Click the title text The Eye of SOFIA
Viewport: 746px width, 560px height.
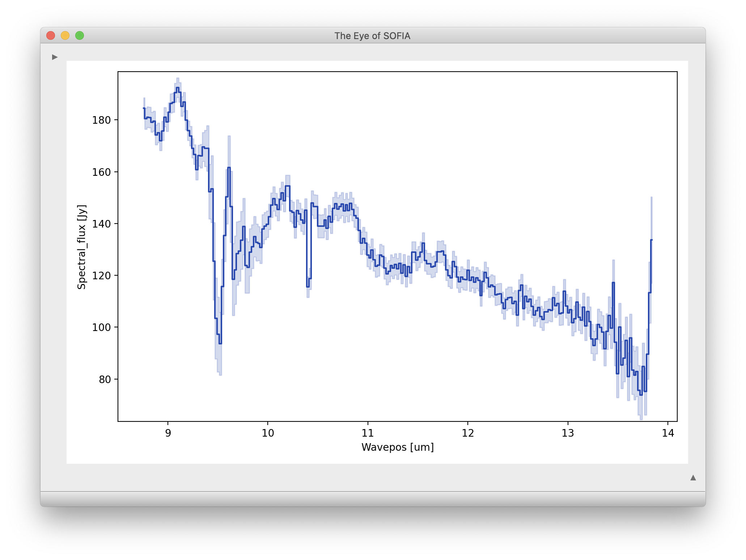tap(372, 36)
